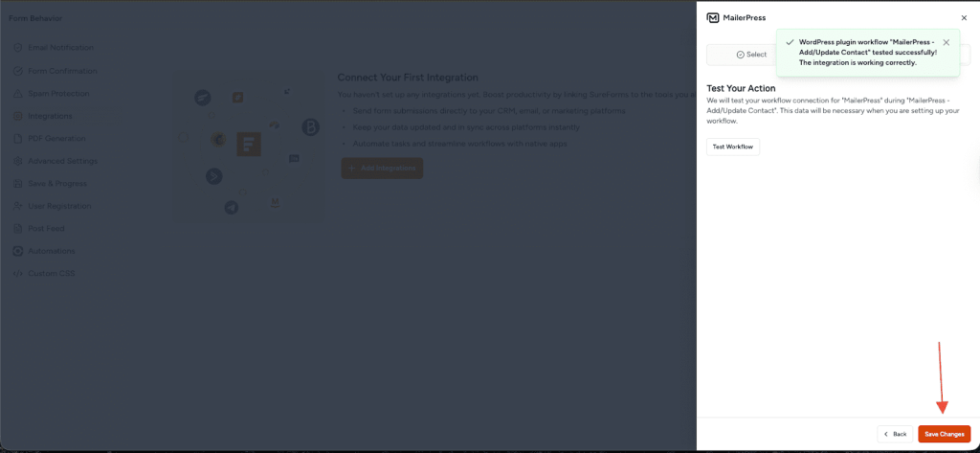Click the Add Integrations button
The height and width of the screenshot is (453, 980).
[x=382, y=168]
